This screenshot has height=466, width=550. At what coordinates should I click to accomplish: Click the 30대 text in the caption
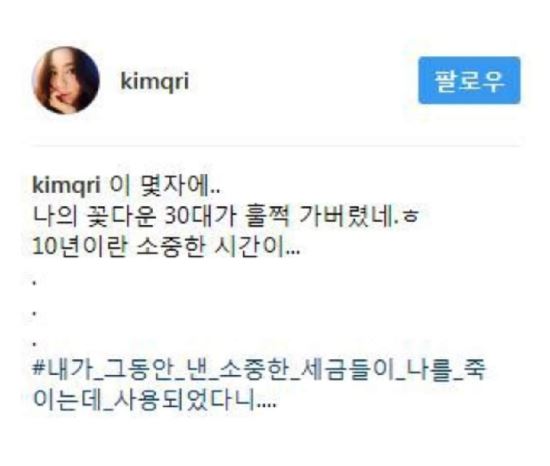point(188,215)
